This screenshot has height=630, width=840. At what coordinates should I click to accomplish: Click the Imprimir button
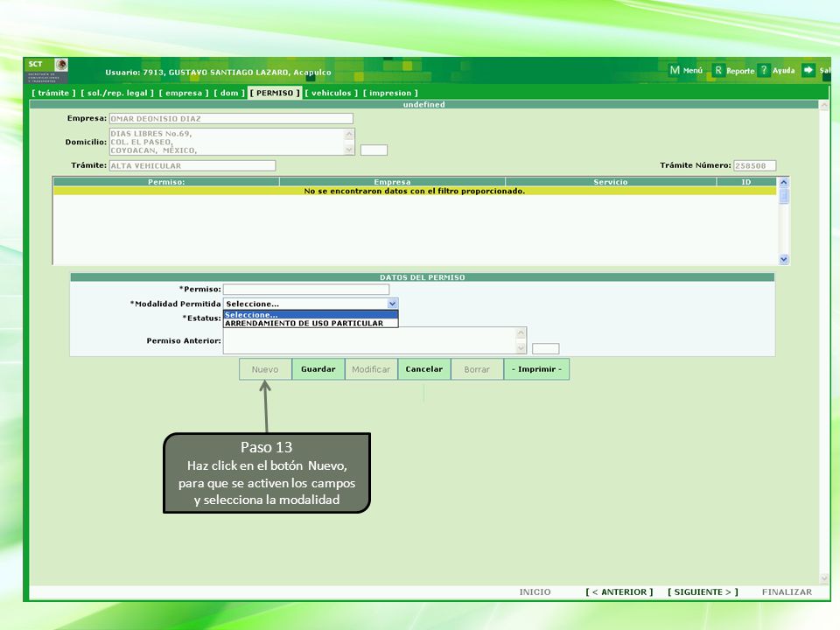[536, 369]
